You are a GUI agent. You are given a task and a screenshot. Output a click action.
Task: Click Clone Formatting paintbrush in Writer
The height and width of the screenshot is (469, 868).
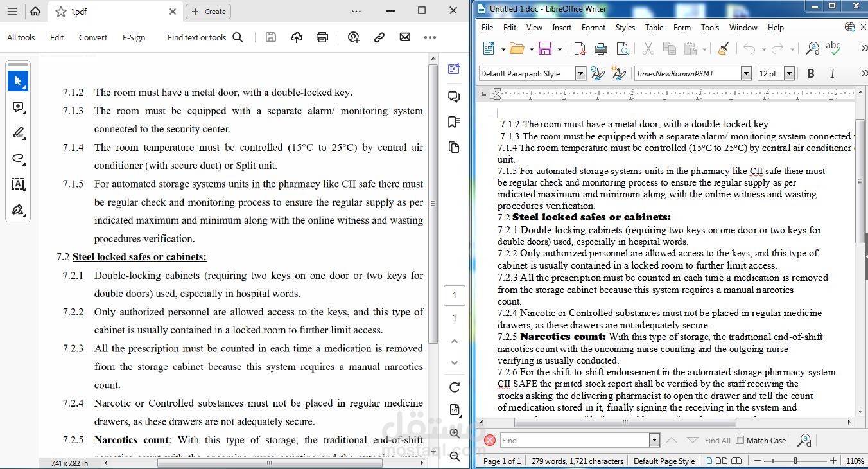point(724,49)
